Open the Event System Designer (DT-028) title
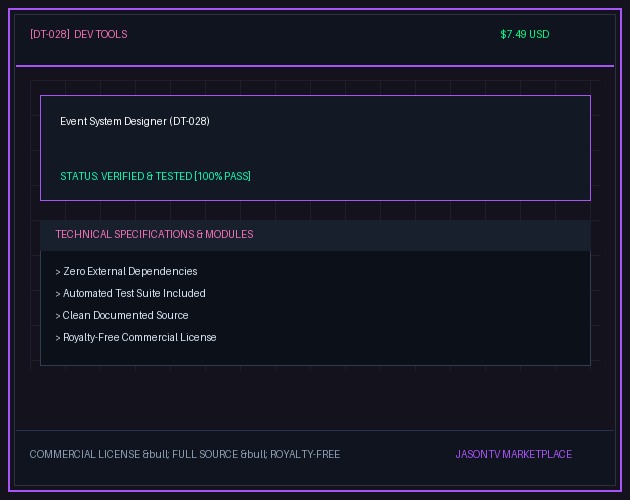The height and width of the screenshot is (500, 630). tap(135, 121)
